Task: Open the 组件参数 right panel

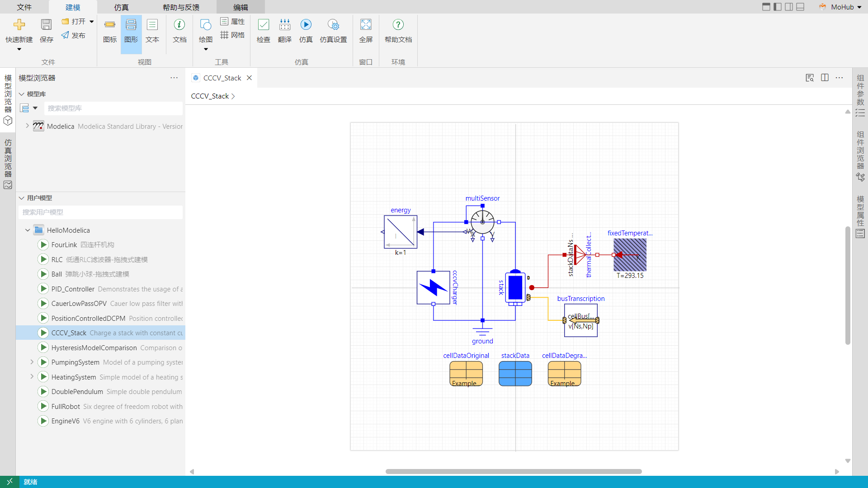Action: click(860, 95)
